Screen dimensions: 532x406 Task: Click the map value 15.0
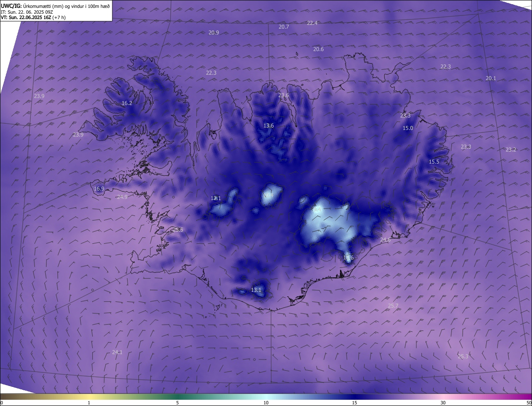(408, 128)
